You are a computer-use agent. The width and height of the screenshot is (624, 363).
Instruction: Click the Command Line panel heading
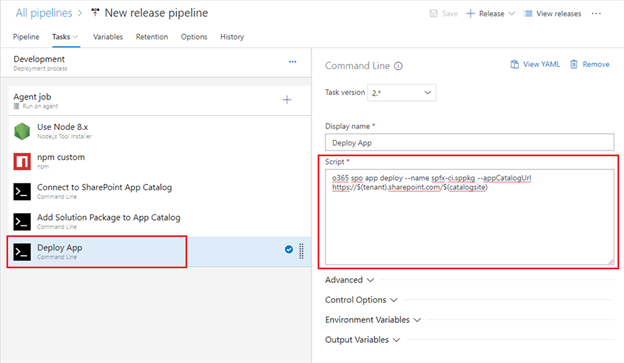point(357,66)
